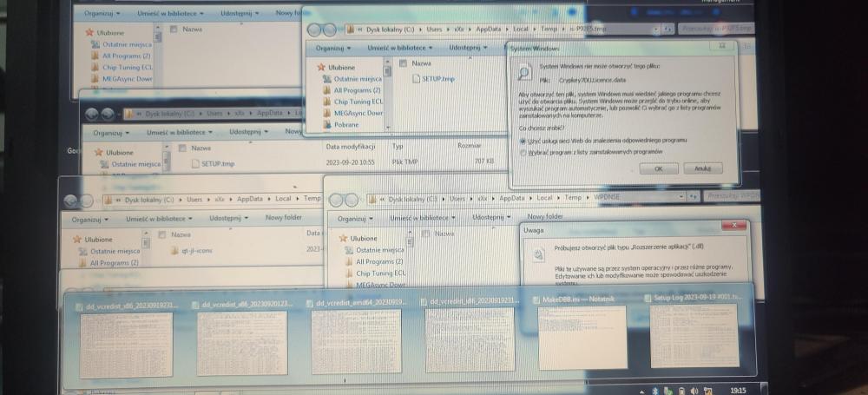Open Pobrane folder in is-P92E5.tmp window sidebar
This screenshot has height=395, width=868.
345,124
